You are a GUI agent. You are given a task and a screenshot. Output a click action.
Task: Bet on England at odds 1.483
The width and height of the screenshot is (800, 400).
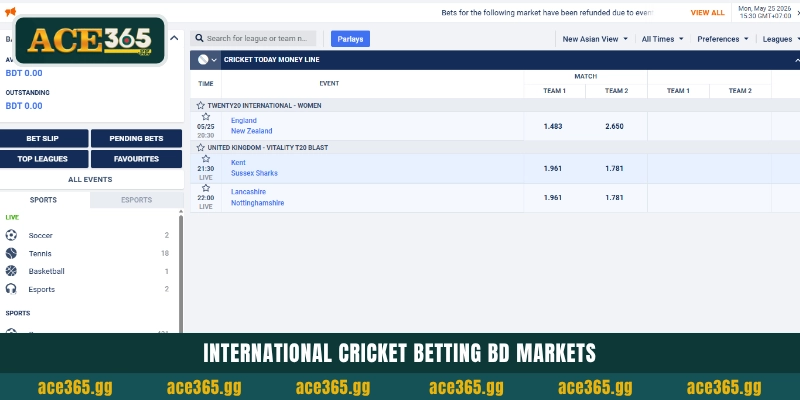point(554,126)
